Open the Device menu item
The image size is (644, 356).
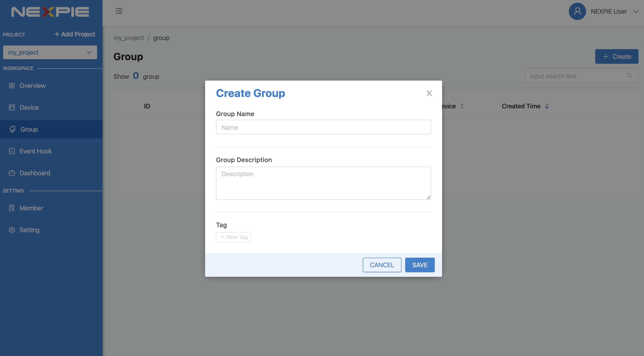click(51, 107)
